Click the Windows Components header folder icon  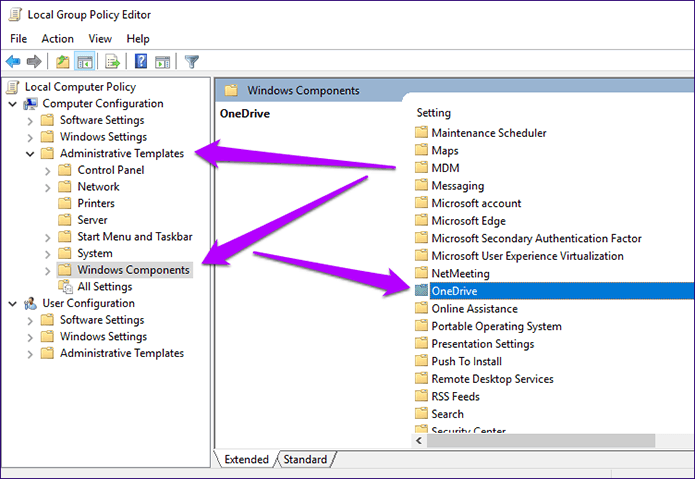pyautogui.click(x=231, y=90)
